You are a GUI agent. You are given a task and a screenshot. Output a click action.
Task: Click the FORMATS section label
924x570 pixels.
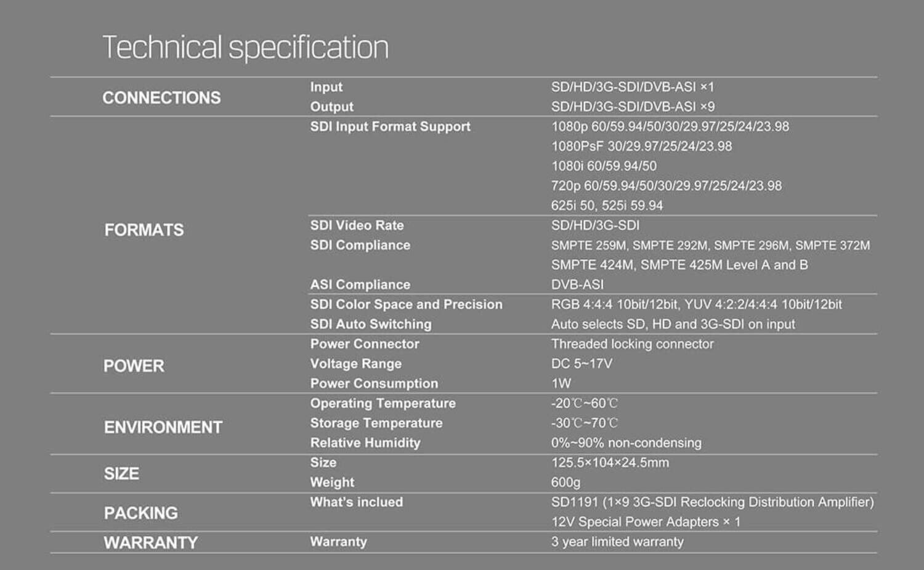point(144,230)
